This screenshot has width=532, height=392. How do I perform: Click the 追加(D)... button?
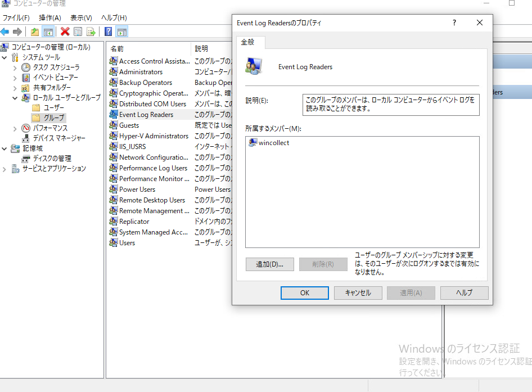coord(270,264)
